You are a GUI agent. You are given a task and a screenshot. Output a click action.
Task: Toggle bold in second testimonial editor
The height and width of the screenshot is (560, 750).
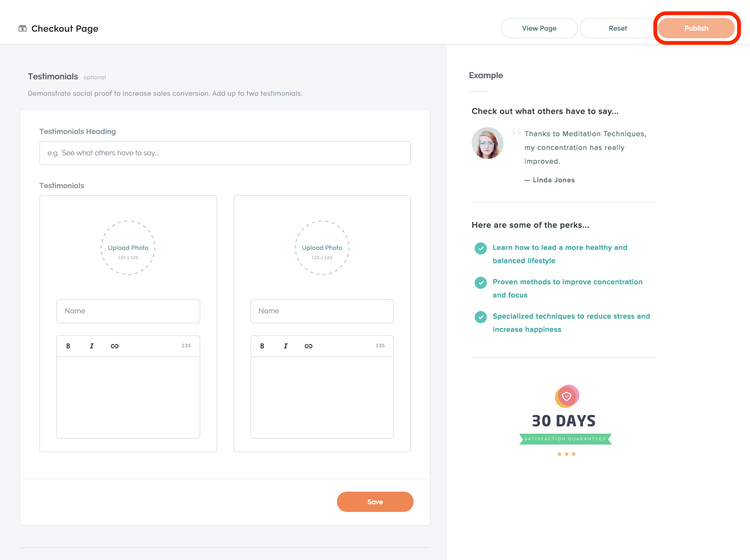click(x=262, y=346)
